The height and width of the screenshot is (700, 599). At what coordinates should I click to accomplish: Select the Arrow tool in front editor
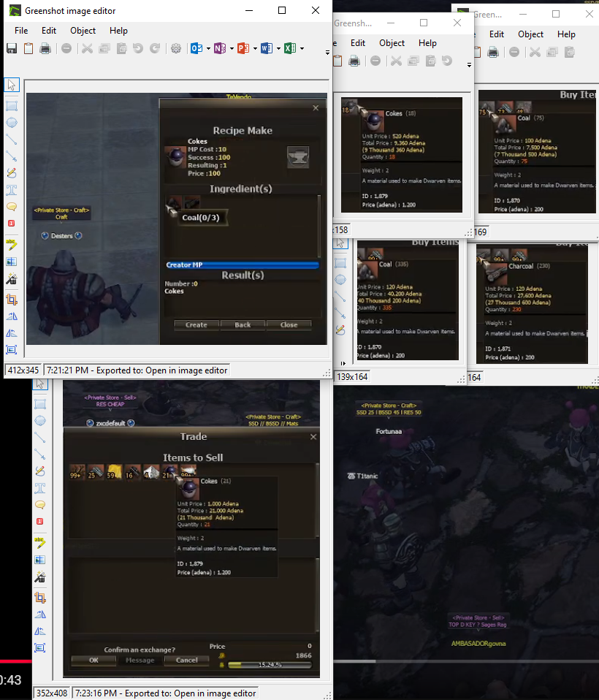tap(12, 156)
